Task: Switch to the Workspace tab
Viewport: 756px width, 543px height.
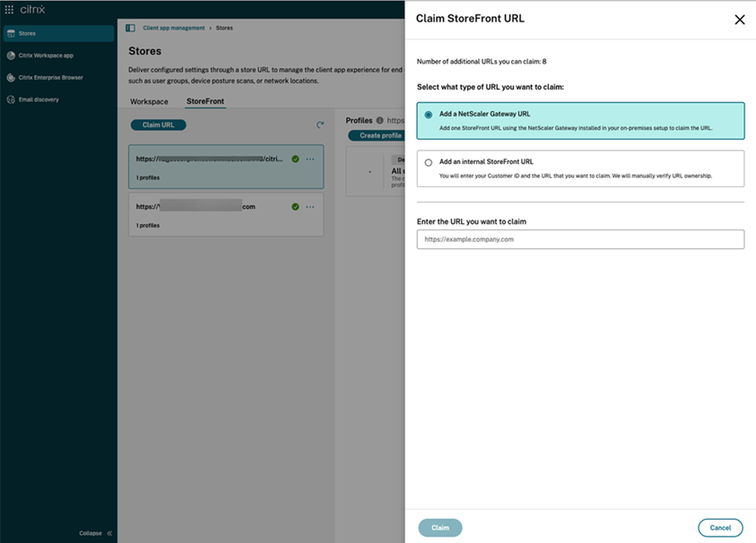Action: point(149,101)
